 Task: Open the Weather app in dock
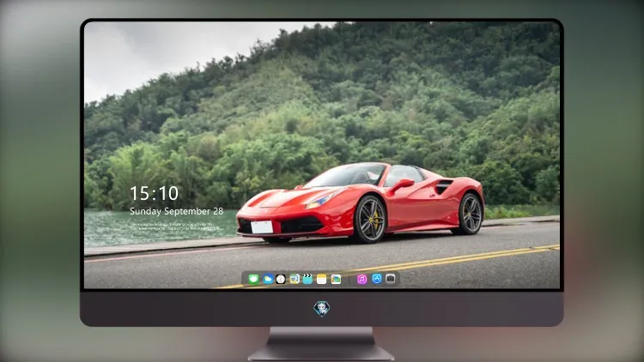(267, 280)
